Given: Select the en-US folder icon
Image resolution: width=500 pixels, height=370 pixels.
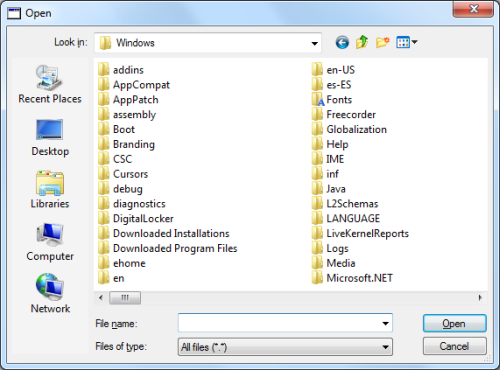Looking at the screenshot, I should (317, 69).
